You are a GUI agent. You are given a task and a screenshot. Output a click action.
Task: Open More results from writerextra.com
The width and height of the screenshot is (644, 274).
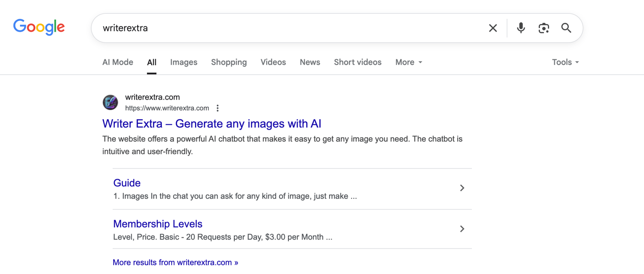175,262
